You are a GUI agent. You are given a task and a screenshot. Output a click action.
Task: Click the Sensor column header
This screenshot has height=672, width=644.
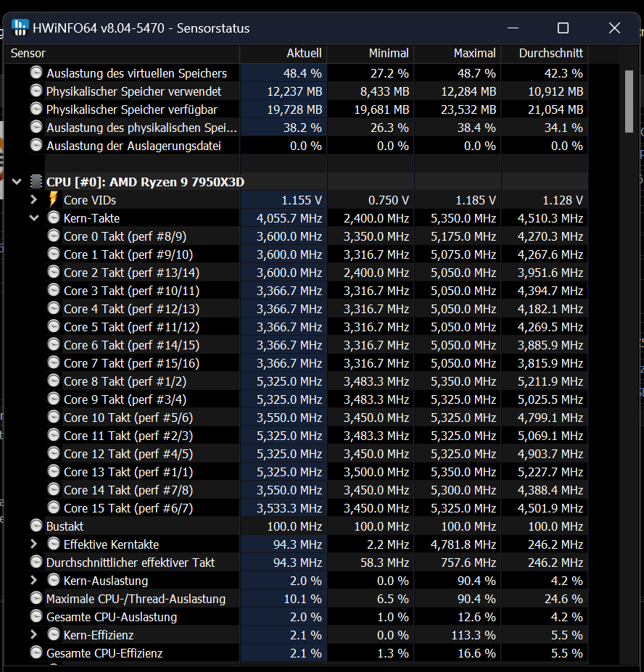click(122, 54)
